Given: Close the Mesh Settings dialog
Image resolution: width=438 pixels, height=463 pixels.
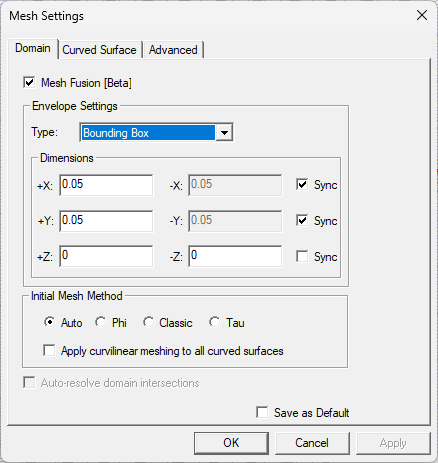Looking at the screenshot, I should point(422,15).
